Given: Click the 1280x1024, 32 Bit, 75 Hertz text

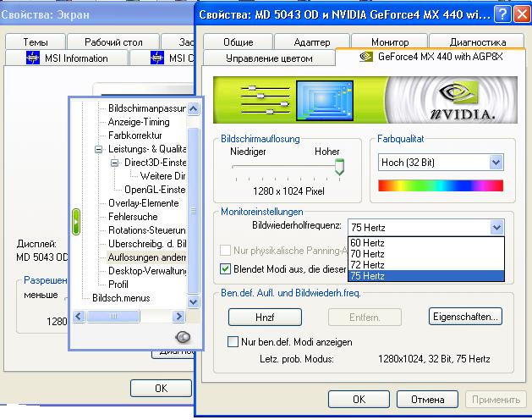Looking at the screenshot, I should tap(434, 359).
